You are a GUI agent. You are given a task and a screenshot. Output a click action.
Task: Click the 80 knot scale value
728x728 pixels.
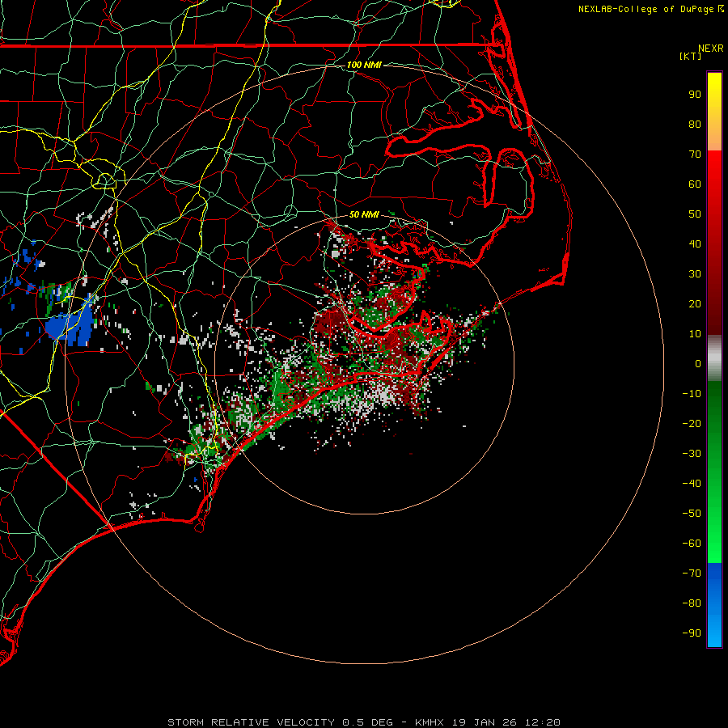[x=695, y=124]
